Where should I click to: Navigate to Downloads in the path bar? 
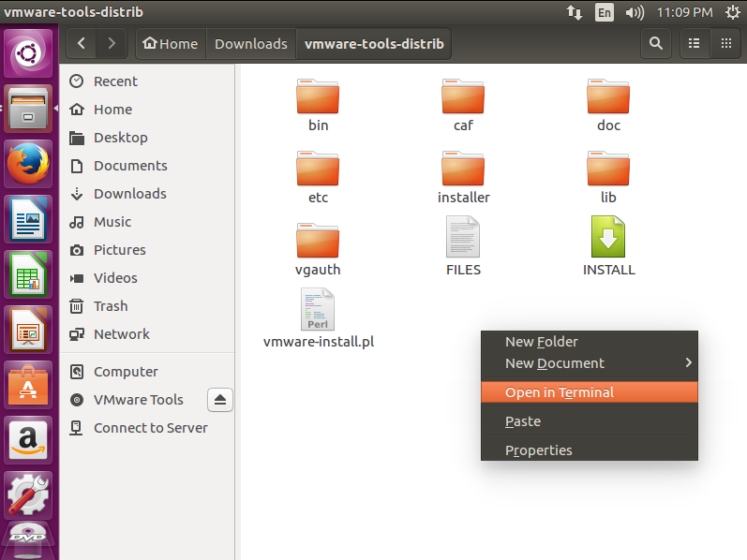click(251, 44)
